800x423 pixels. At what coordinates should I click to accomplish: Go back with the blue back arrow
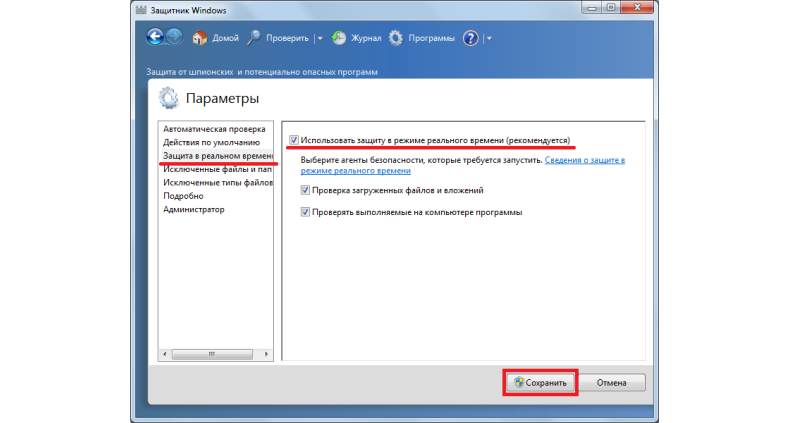tap(155, 37)
